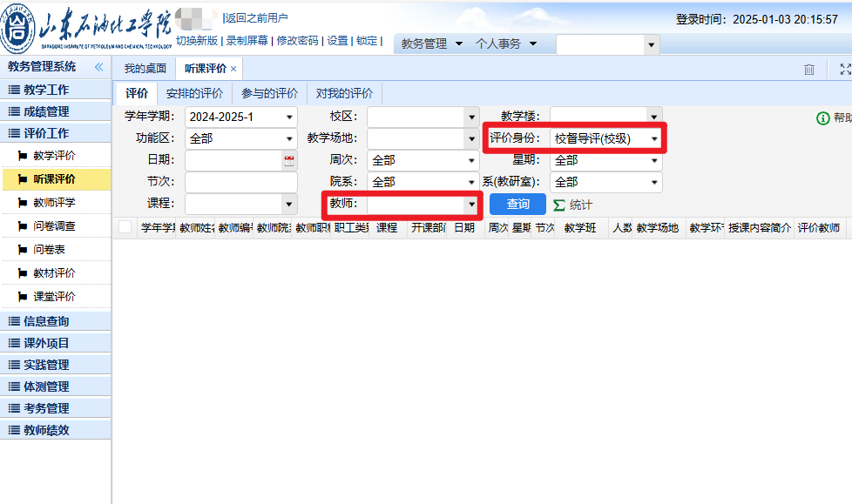The height and width of the screenshot is (504, 852).
Task: Open 教学评价 flag item in sidebar
Action: tap(54, 156)
